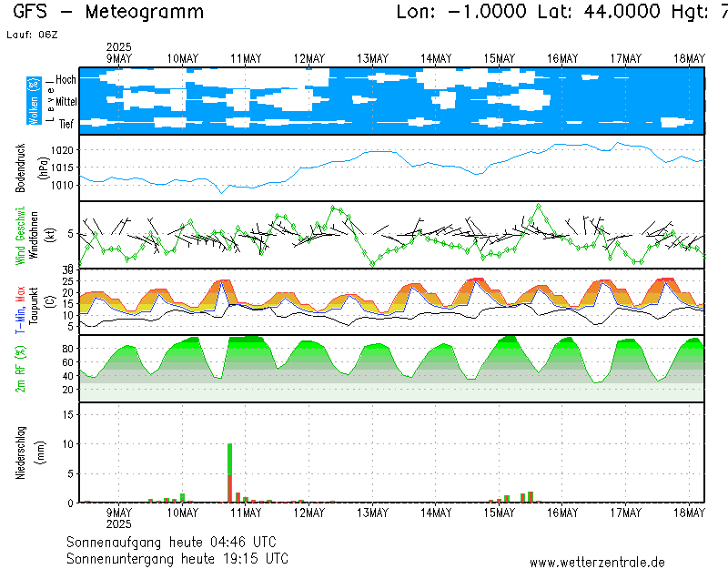Select the 'Tief' cloud level label

(x=66, y=124)
